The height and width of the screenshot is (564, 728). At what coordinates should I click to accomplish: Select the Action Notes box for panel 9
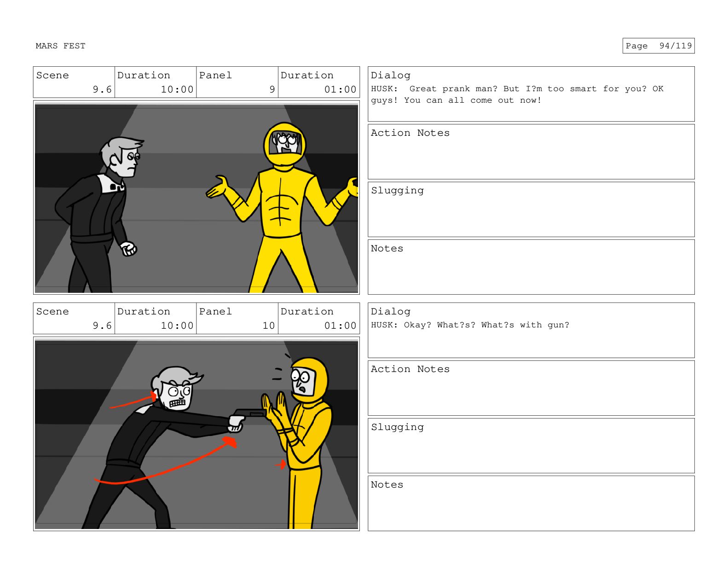coord(531,152)
